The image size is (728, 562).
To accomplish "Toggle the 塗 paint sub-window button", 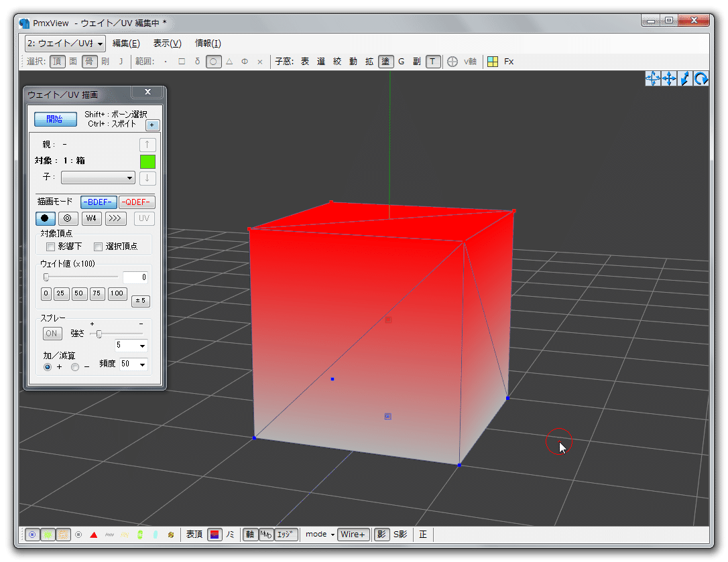I will point(385,61).
